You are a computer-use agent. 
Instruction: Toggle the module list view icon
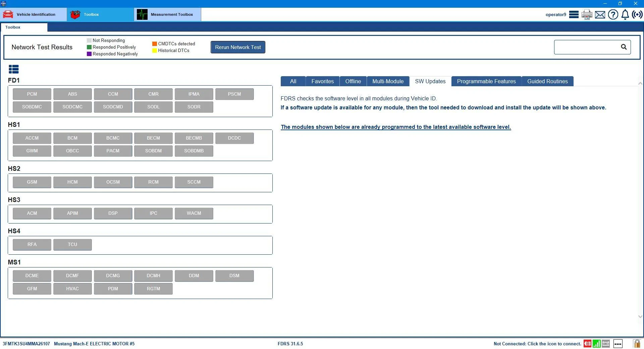[x=14, y=69]
